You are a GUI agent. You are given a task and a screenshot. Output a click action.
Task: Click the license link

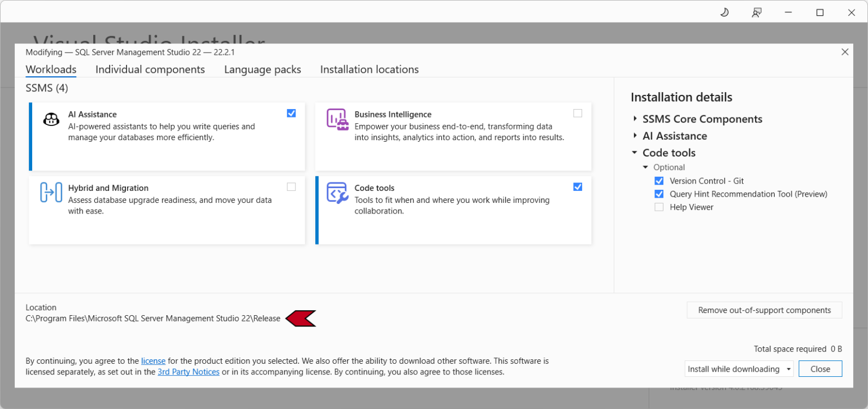point(153,360)
